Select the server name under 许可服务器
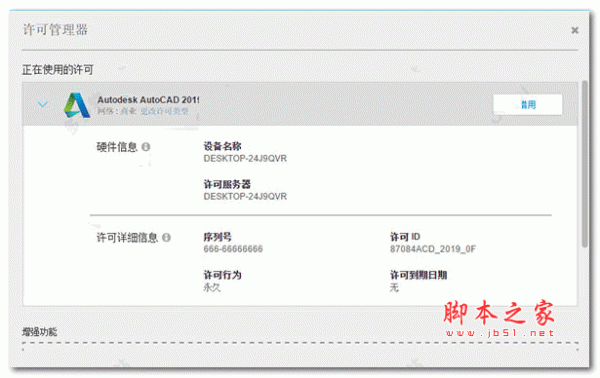 (x=245, y=196)
